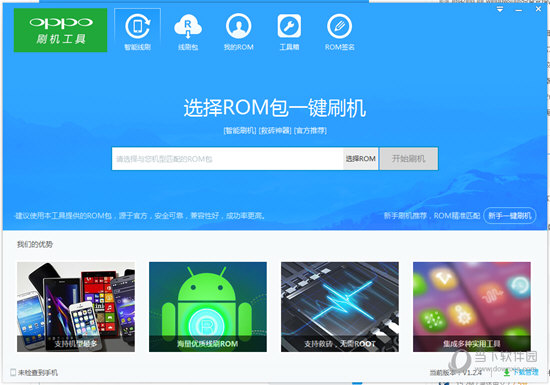The height and width of the screenshot is (385, 550).
Task: Open the 支持机型最多 phones thumbnail
Action: (x=76, y=307)
